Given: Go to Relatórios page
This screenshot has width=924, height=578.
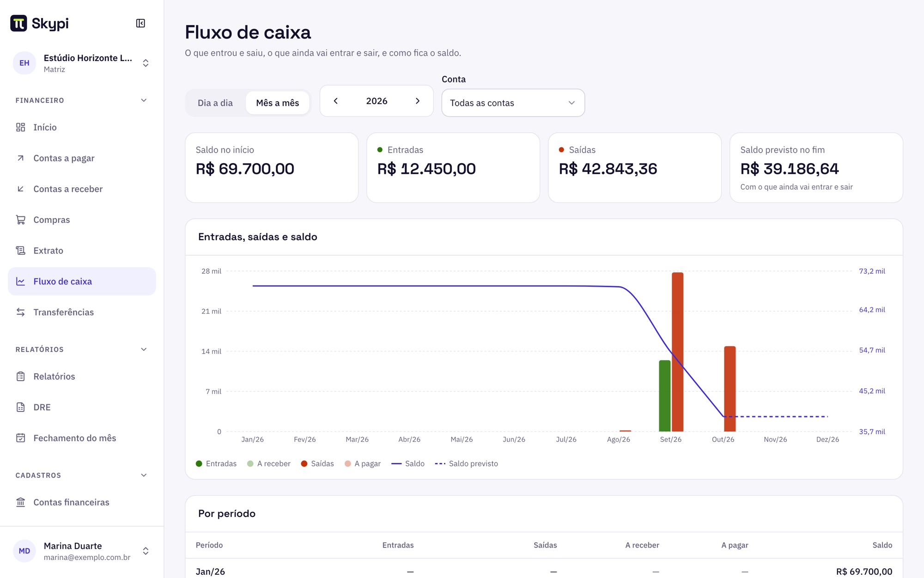Looking at the screenshot, I should [82, 376].
